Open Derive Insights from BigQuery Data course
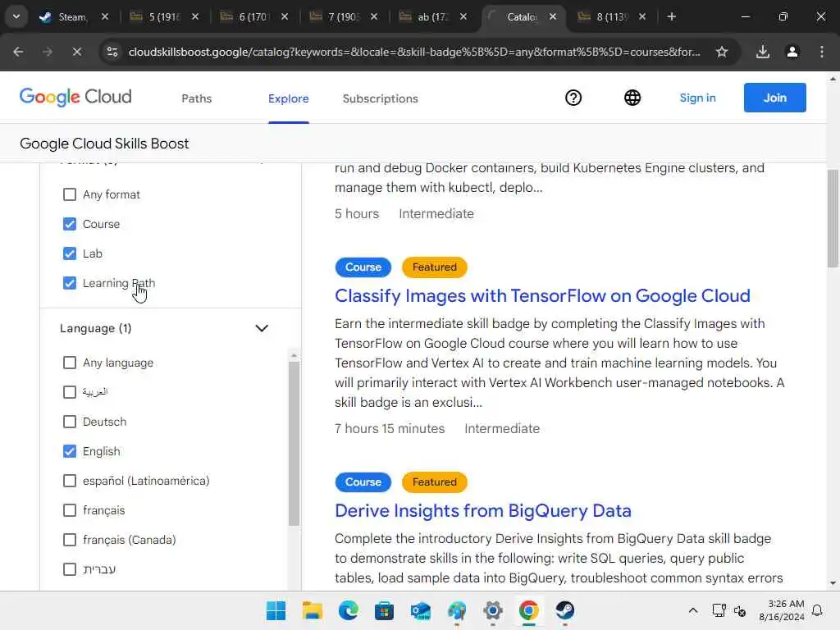This screenshot has width=840, height=630. click(x=482, y=510)
